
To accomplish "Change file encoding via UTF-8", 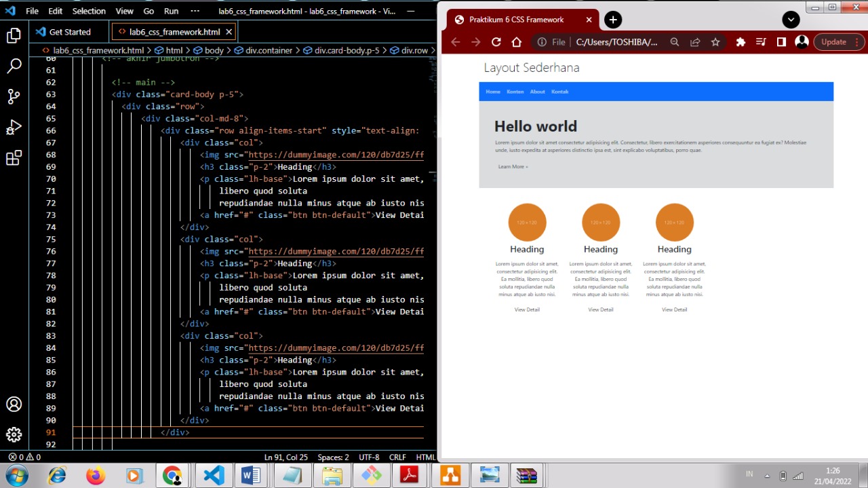I will [x=369, y=457].
